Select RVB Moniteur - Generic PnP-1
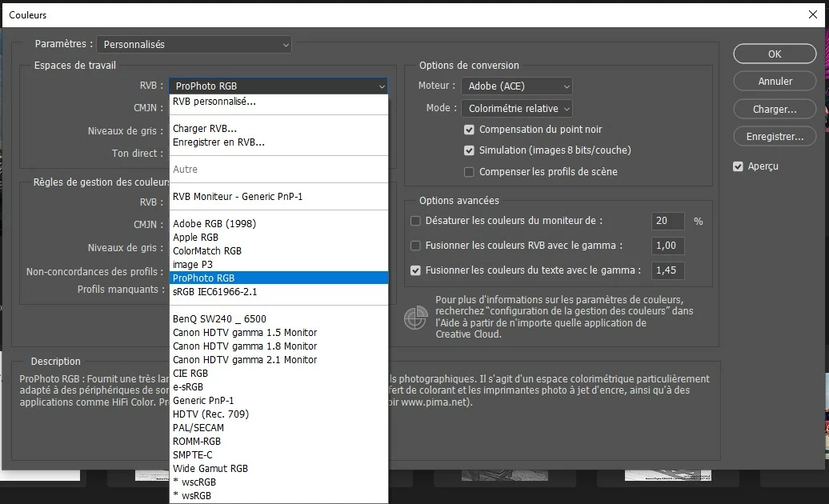The width and height of the screenshot is (829, 504). point(278,197)
